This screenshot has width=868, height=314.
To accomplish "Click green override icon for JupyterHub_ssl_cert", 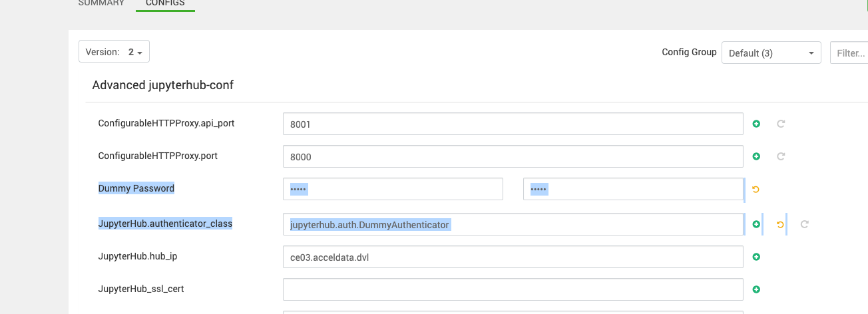I will click(x=756, y=289).
